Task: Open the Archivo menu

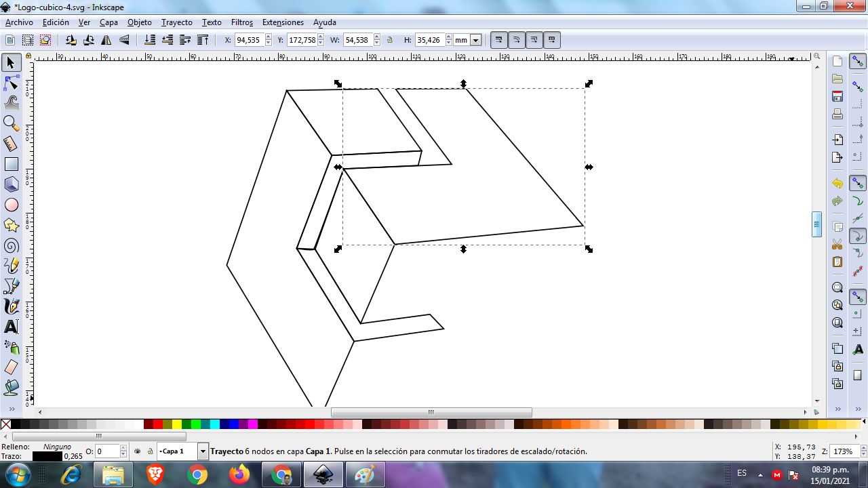Action: [19, 22]
